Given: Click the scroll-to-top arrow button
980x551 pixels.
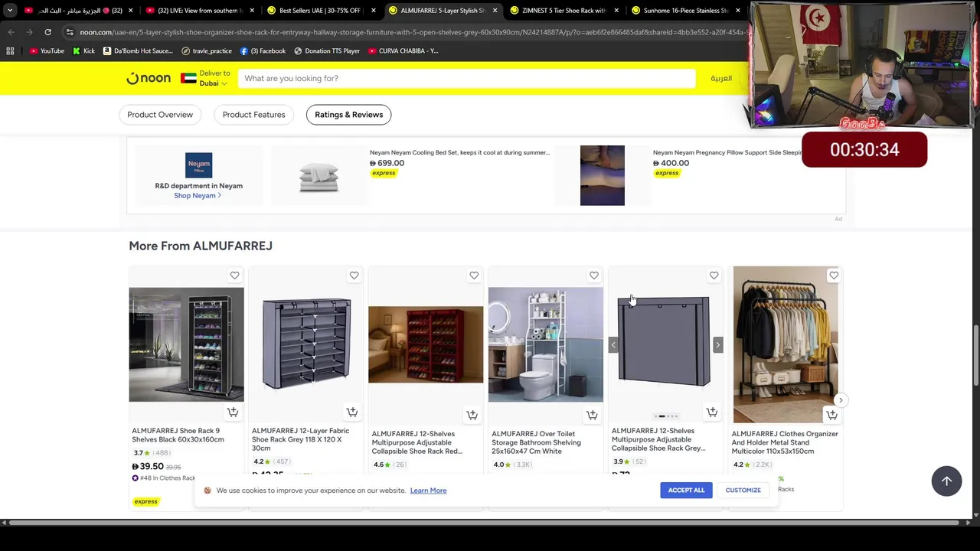Looking at the screenshot, I should pos(946,481).
